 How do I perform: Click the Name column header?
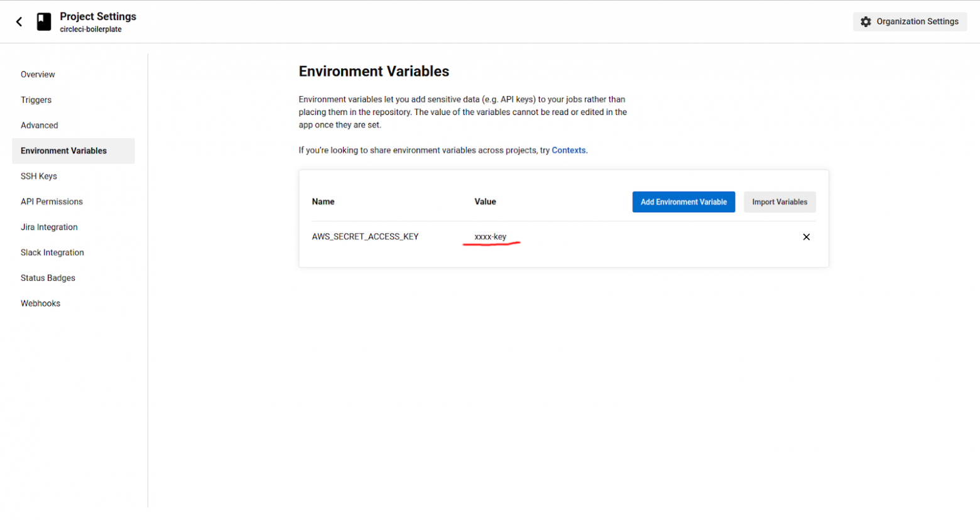click(323, 202)
